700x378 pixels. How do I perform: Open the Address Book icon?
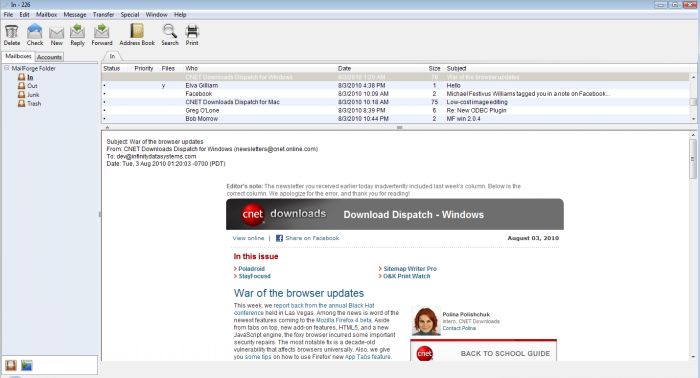click(137, 31)
